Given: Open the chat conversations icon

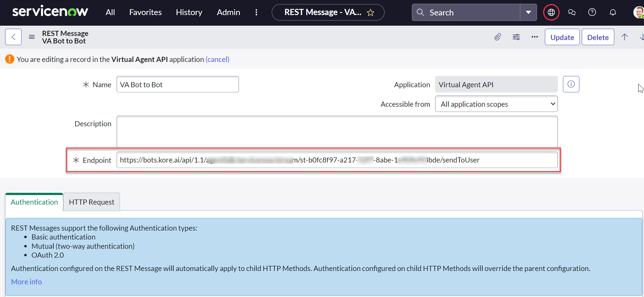Looking at the screenshot, I should pyautogui.click(x=572, y=13).
